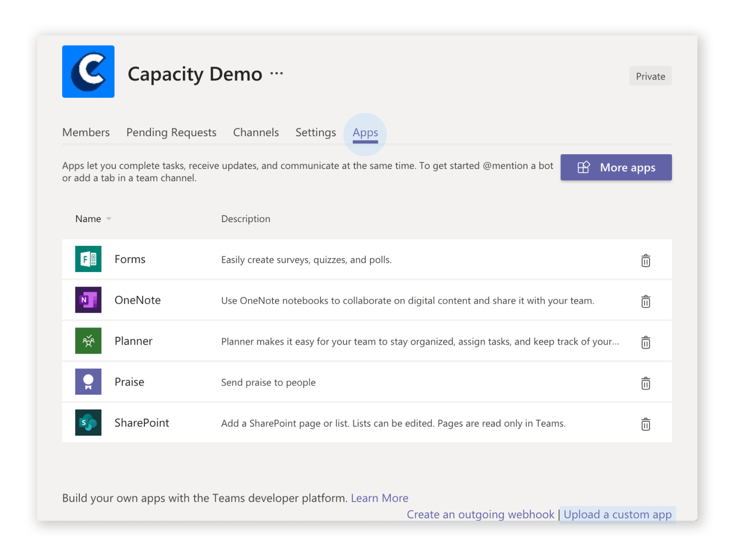Image resolution: width=737 pixels, height=560 pixels.
Task: Delete Praise app using trash icon
Action: pos(646,383)
